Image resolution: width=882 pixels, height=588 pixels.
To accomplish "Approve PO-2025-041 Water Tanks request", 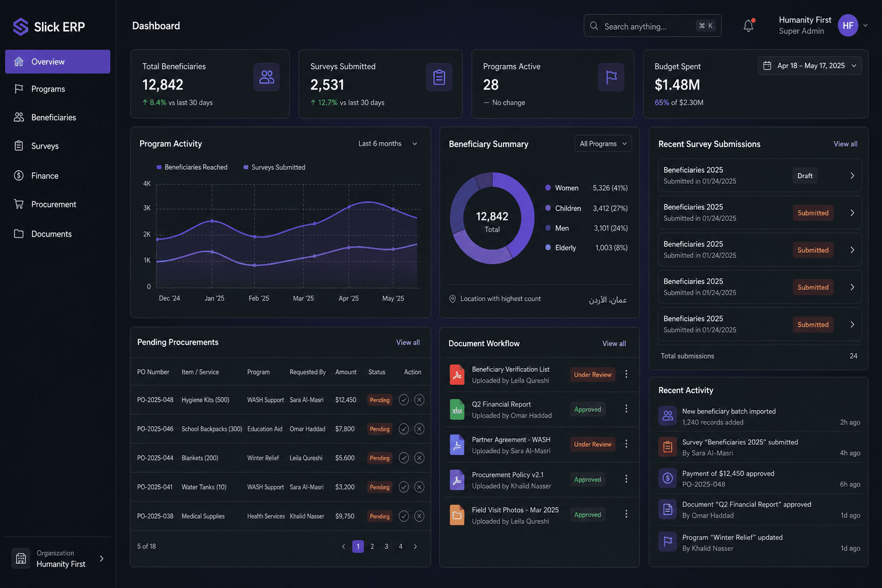I will click(404, 487).
